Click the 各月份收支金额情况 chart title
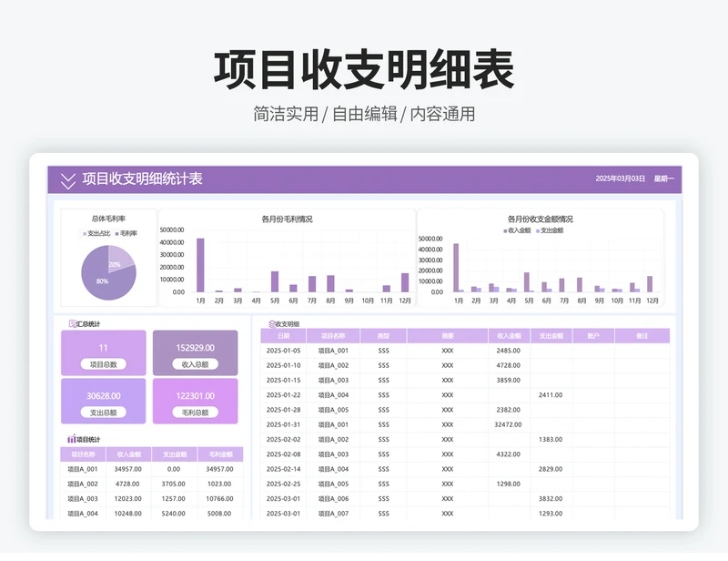The image size is (728, 561). 540,219
